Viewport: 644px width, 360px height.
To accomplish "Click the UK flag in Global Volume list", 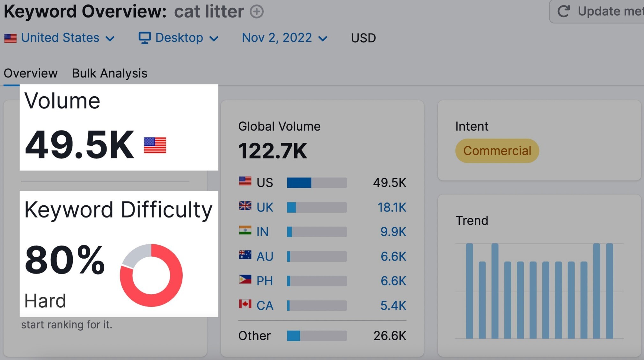I will coord(245,206).
